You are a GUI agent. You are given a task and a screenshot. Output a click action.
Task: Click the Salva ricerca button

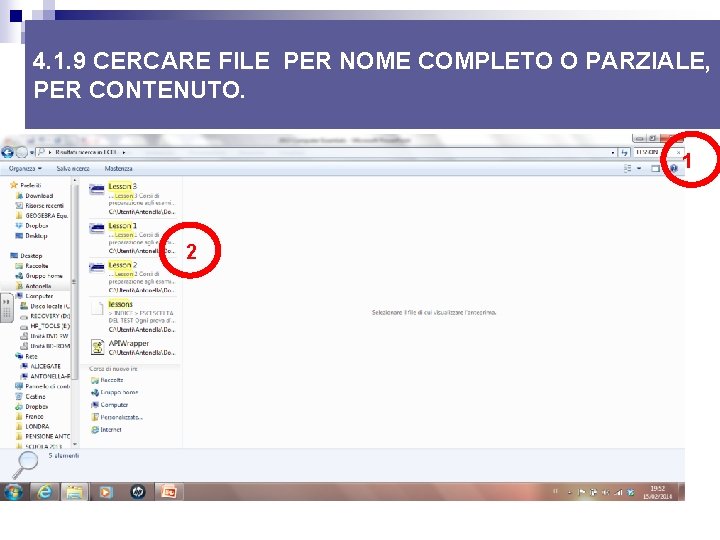[73, 169]
